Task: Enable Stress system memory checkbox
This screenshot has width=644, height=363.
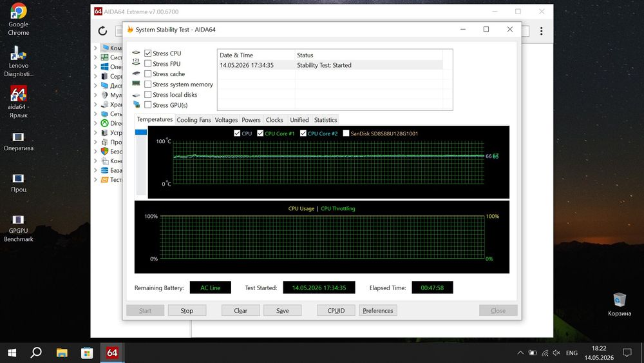Action: pyautogui.click(x=148, y=84)
